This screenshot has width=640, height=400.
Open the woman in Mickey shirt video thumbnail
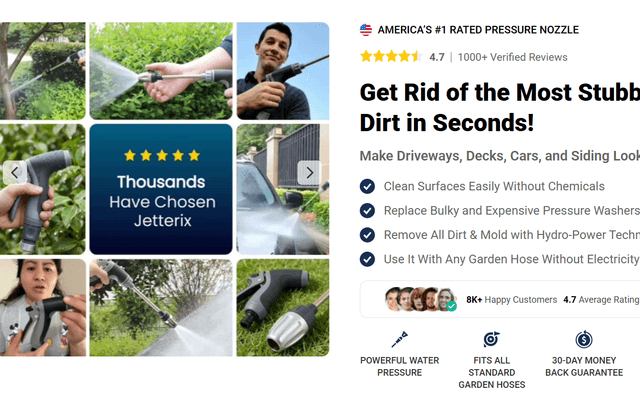coord(42,308)
